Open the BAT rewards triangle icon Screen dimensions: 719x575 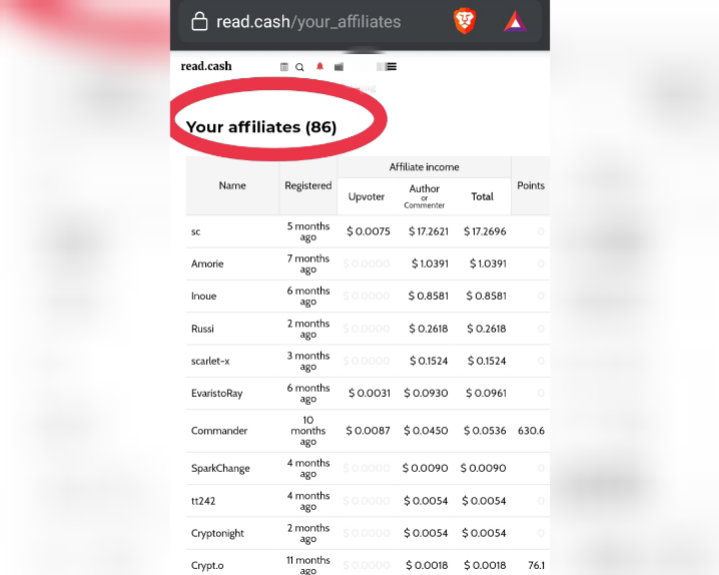coord(515,22)
